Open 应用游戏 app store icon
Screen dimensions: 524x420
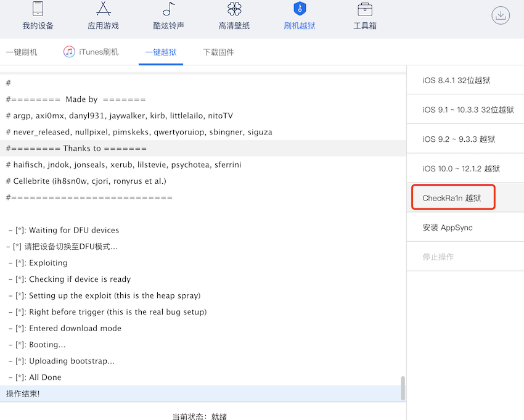click(x=104, y=9)
